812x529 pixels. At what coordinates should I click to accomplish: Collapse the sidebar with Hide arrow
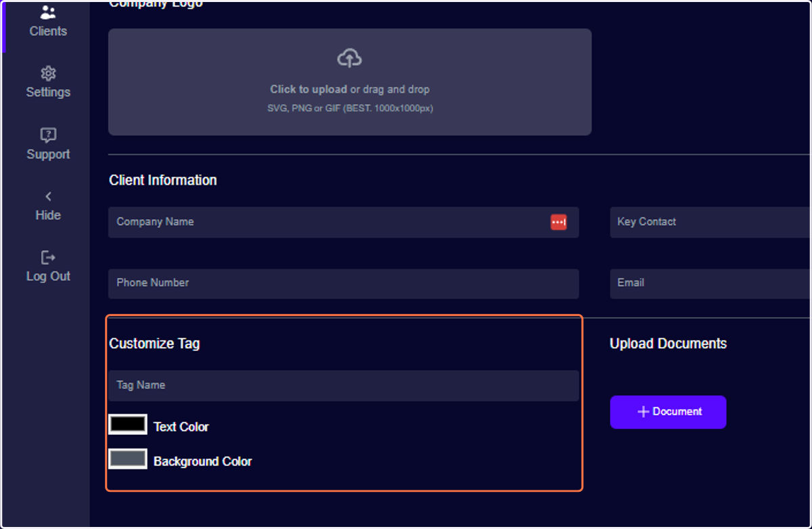click(48, 197)
